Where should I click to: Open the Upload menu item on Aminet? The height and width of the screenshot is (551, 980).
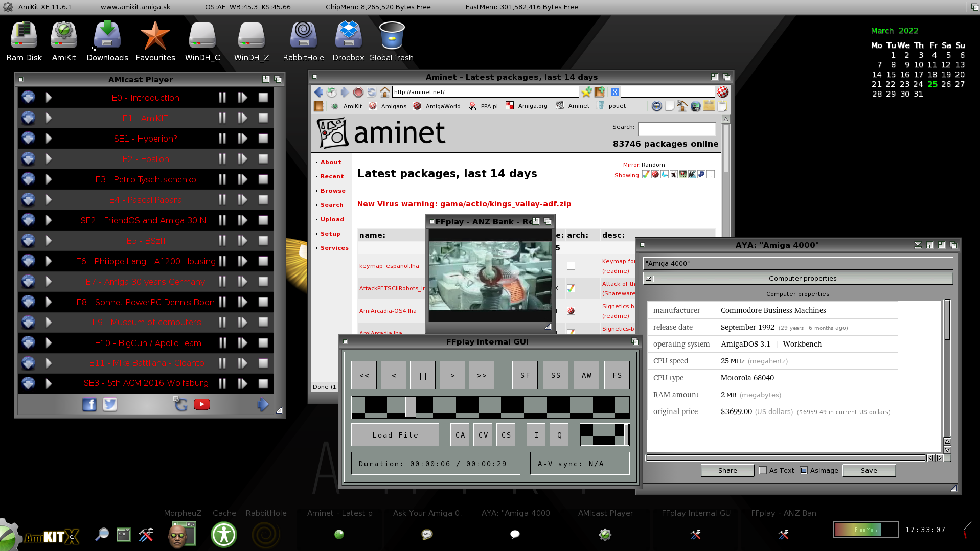point(332,220)
